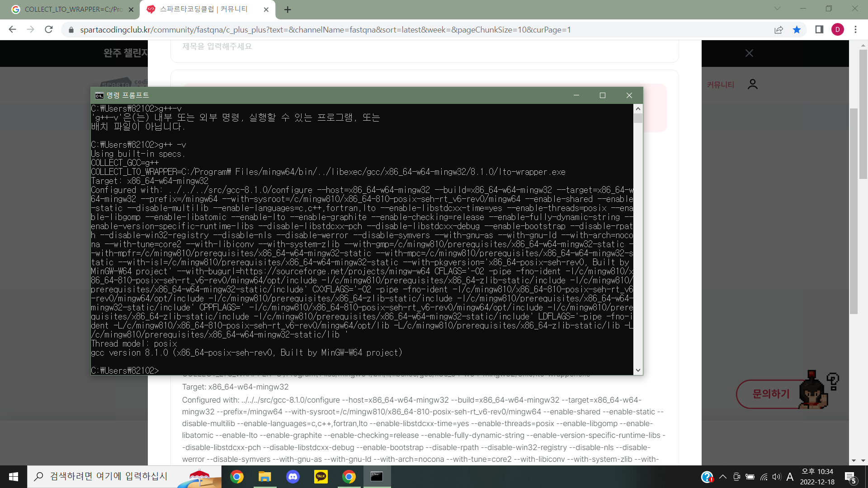Open the Windows Start menu
The width and height of the screenshot is (868, 488).
click(x=14, y=477)
